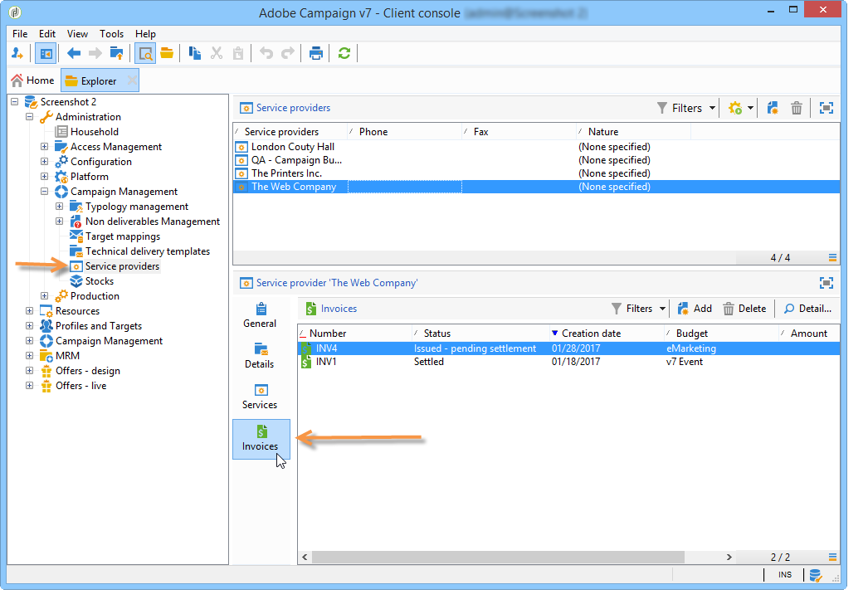
Task: Select Technical delivery templates node
Action: tap(147, 251)
